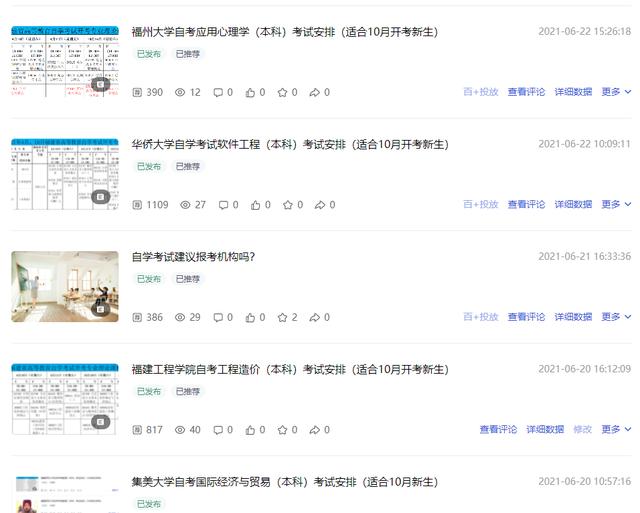Open 集美大学自考国际经济与贸易 article title
The image size is (640, 513).
tap(284, 482)
